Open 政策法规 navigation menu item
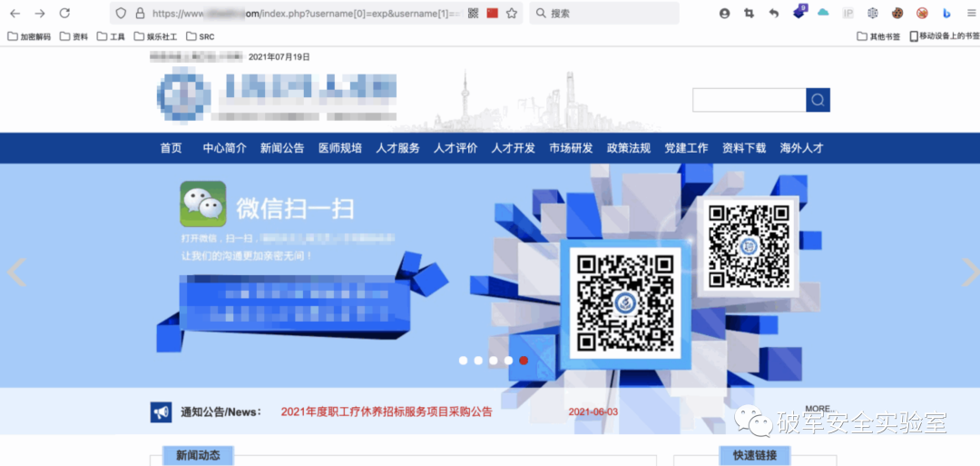This screenshot has height=466, width=980. (628, 148)
